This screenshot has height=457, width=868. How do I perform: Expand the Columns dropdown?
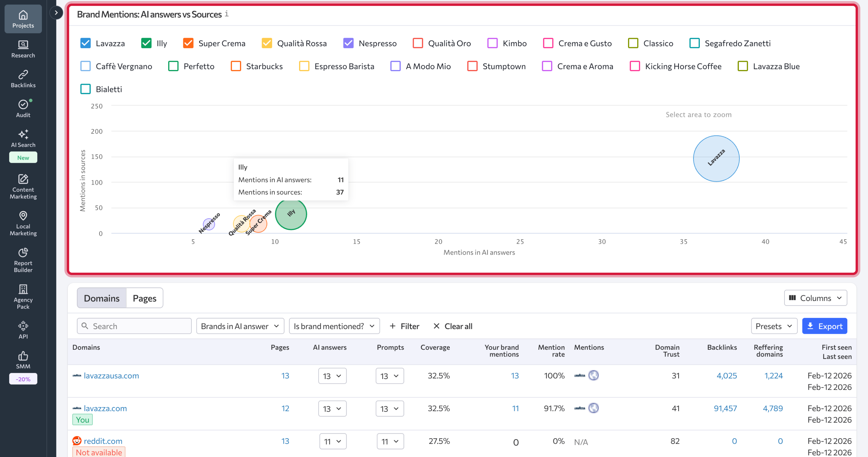[815, 298]
